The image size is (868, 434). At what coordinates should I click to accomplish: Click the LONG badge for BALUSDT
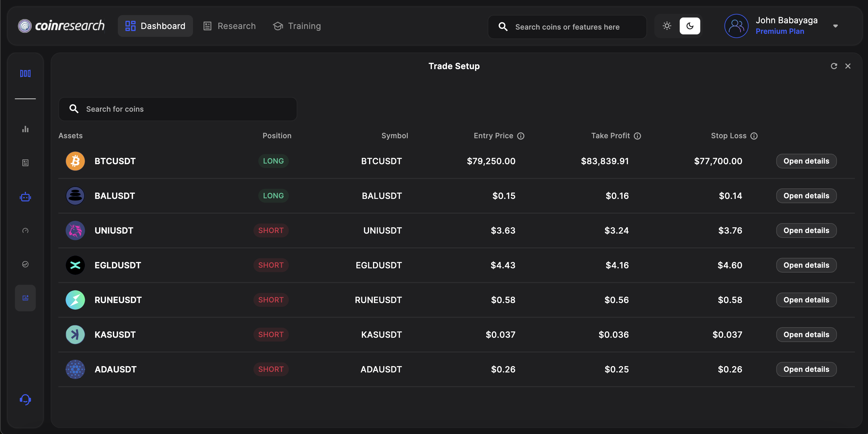pos(273,196)
